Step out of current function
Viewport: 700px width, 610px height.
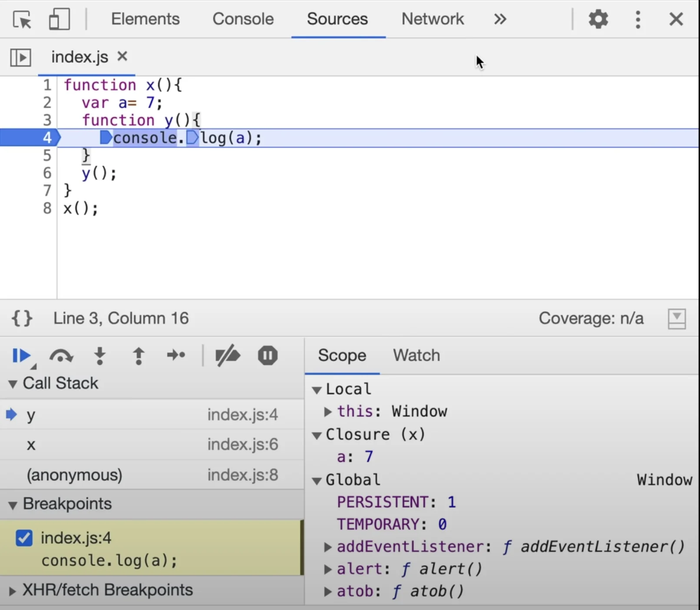[x=139, y=356]
